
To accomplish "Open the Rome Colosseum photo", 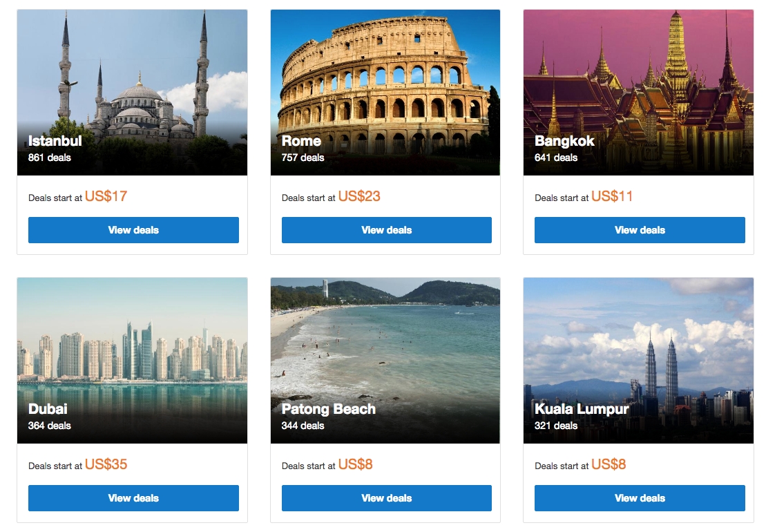I will click(x=385, y=93).
